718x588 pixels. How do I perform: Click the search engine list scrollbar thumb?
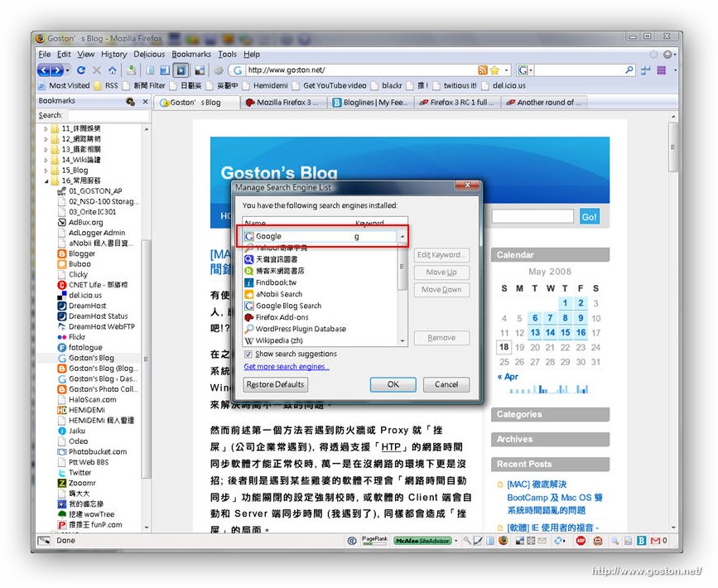[402, 267]
